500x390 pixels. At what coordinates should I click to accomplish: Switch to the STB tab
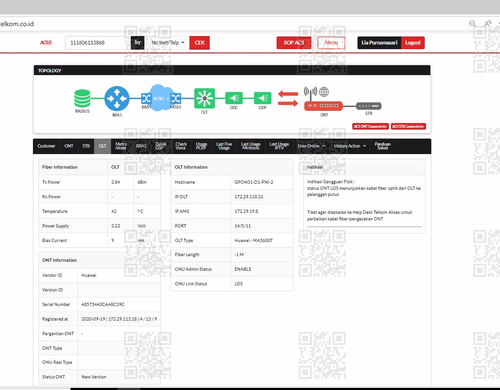tap(86, 146)
